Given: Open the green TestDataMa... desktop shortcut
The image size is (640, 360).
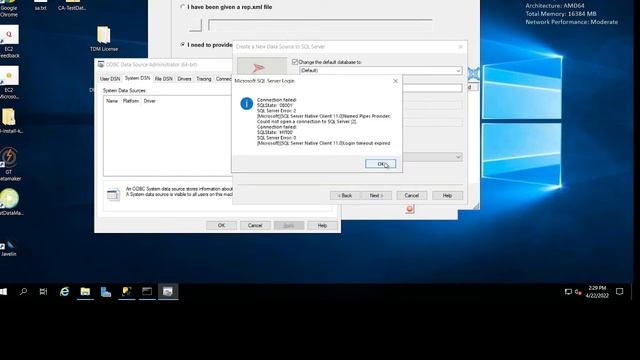Looking at the screenshot, I should point(10,202).
